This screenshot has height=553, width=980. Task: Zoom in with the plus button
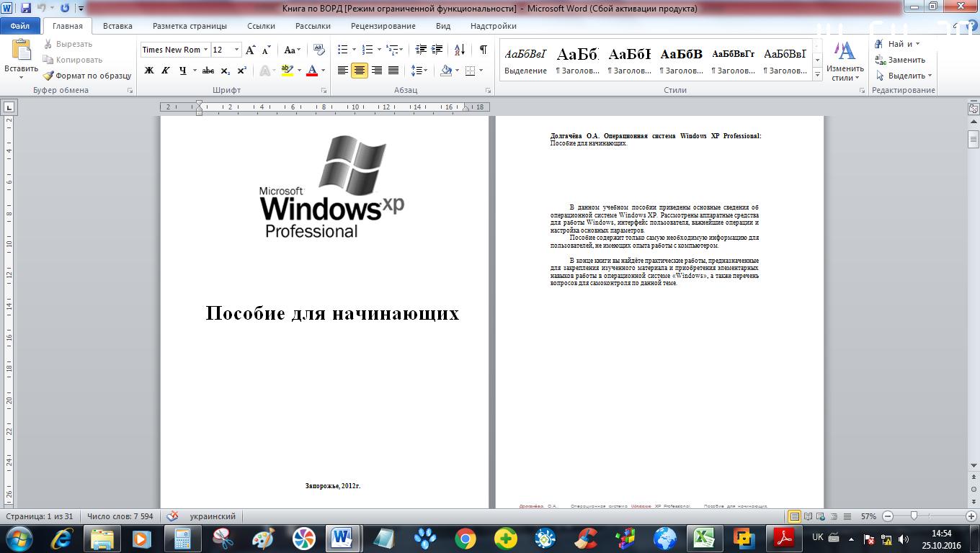pos(971,516)
